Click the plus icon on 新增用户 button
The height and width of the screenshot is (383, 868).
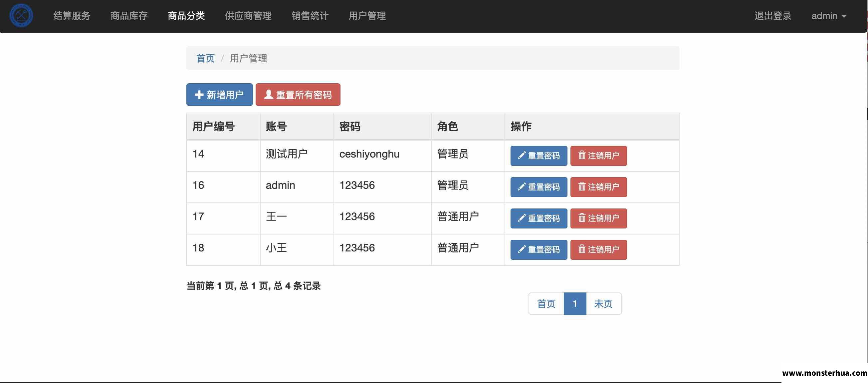[x=199, y=95]
